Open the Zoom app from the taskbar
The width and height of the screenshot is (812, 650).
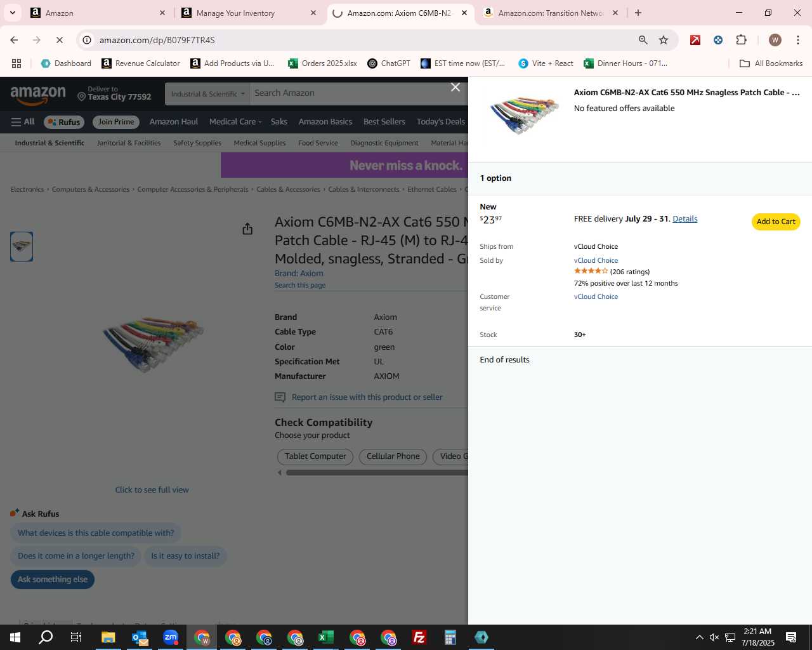(x=171, y=637)
